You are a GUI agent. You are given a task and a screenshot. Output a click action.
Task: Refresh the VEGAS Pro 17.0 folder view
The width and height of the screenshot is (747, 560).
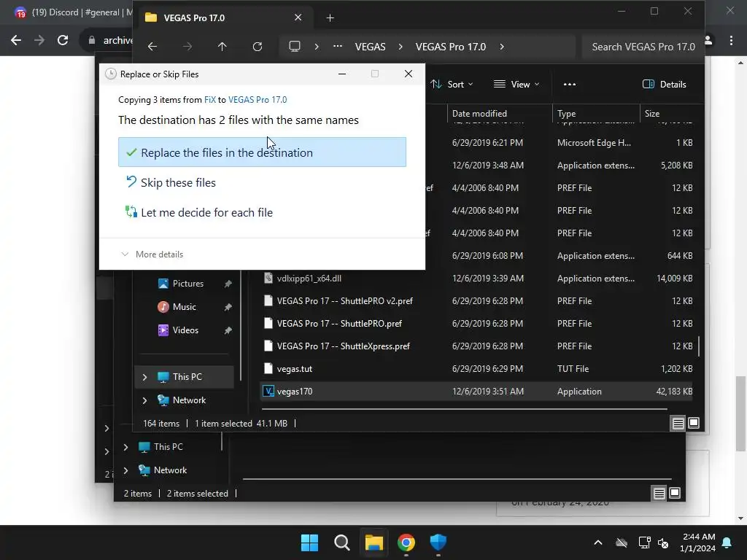pyautogui.click(x=258, y=47)
